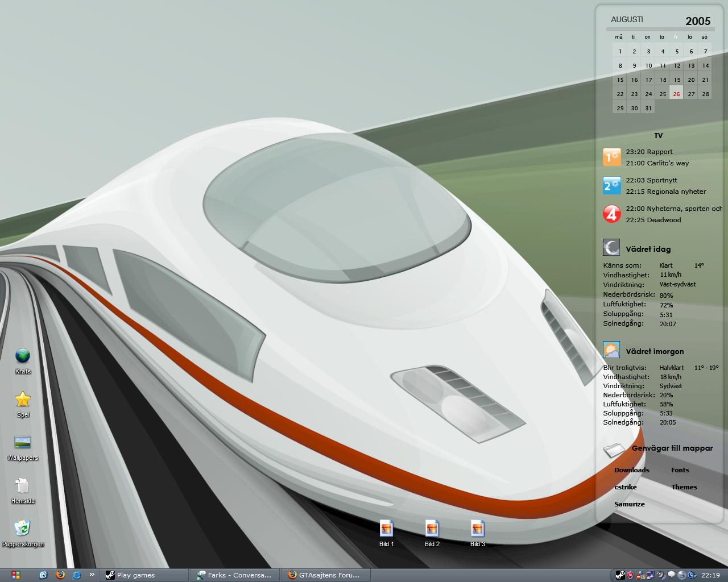Select August 26 in the calendar

tap(676, 93)
